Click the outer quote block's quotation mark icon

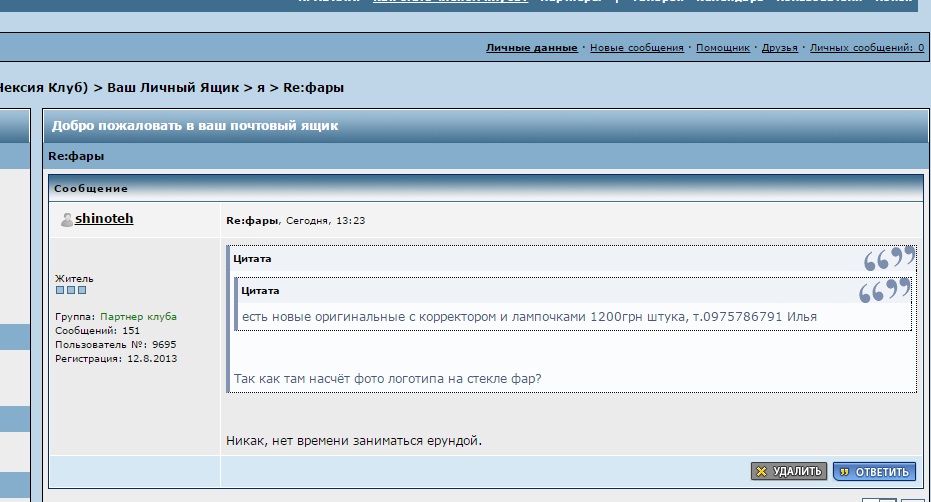coord(889,260)
